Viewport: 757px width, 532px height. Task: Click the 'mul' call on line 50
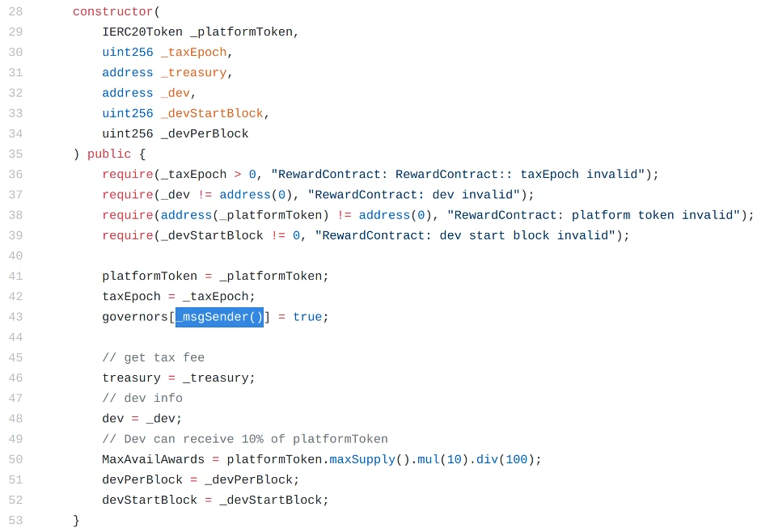click(429, 458)
